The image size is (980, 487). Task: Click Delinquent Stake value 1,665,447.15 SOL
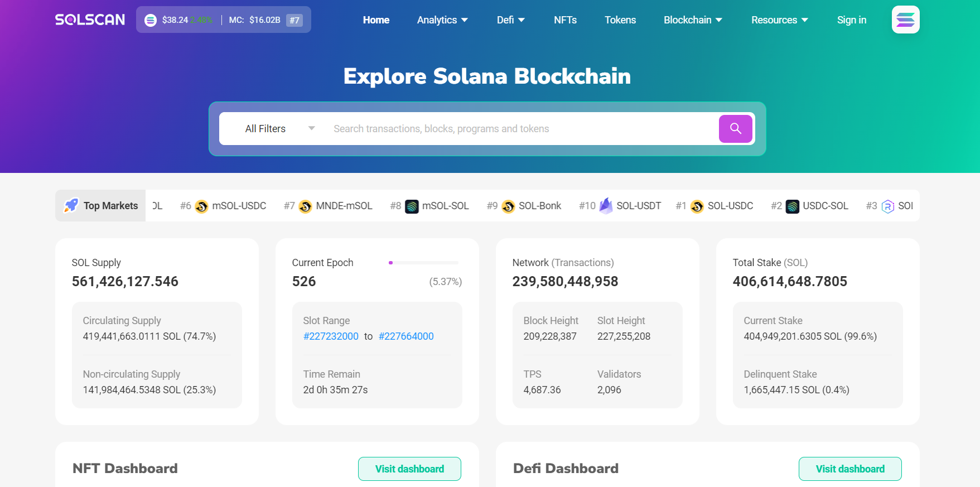(x=796, y=390)
